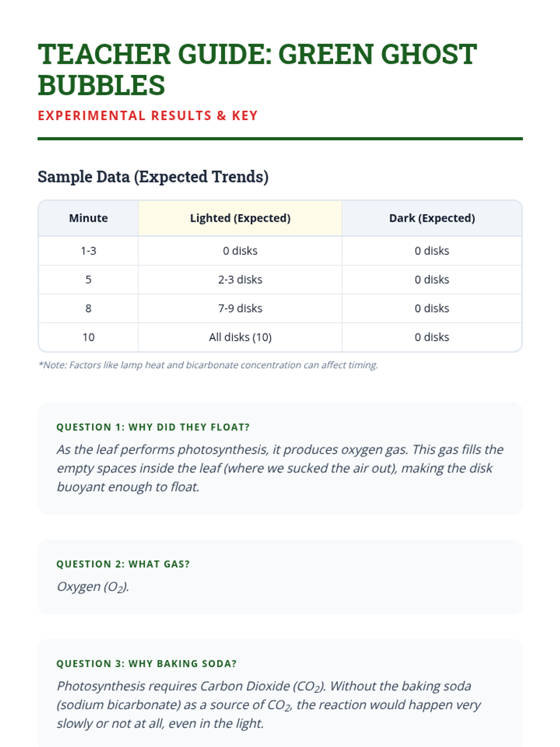Image resolution: width=560 pixels, height=747 pixels.
Task: Click the Question 1: Why Did They Float heading
Action: (153, 427)
